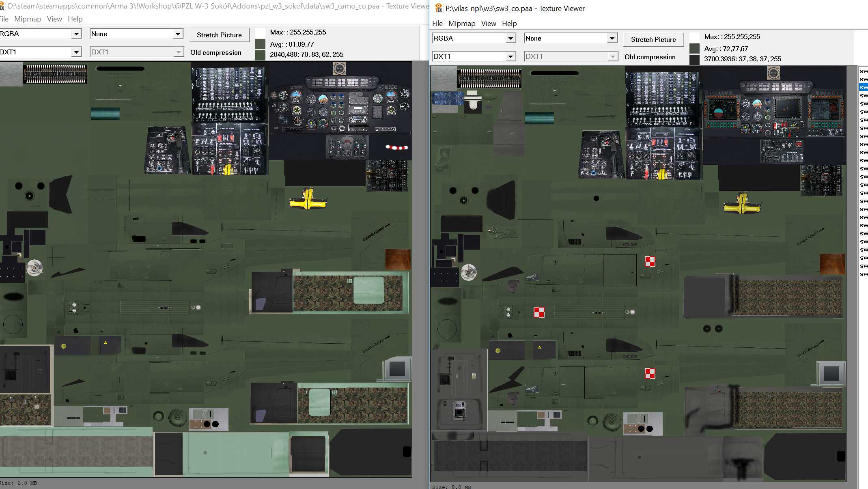Click Avg: 81,89,77 value in left viewer

292,44
